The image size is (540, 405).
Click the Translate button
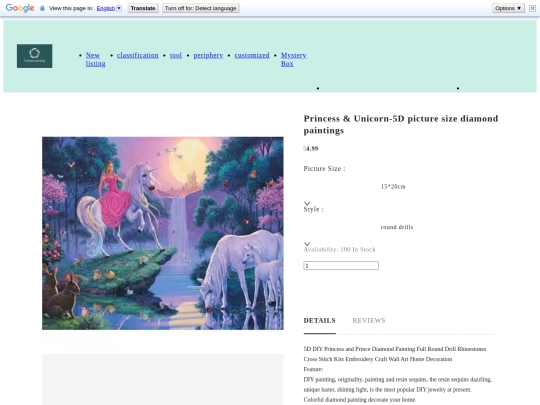pos(143,8)
